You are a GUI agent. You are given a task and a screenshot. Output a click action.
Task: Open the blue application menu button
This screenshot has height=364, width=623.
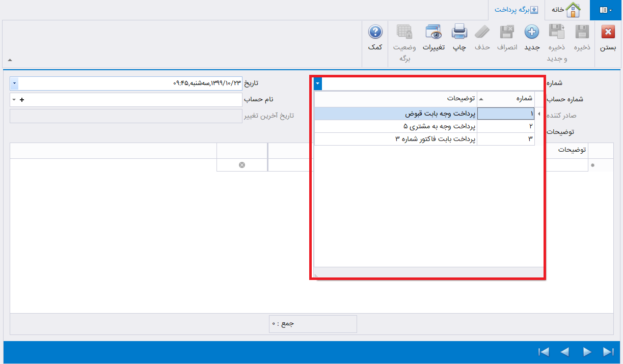pyautogui.click(x=606, y=10)
